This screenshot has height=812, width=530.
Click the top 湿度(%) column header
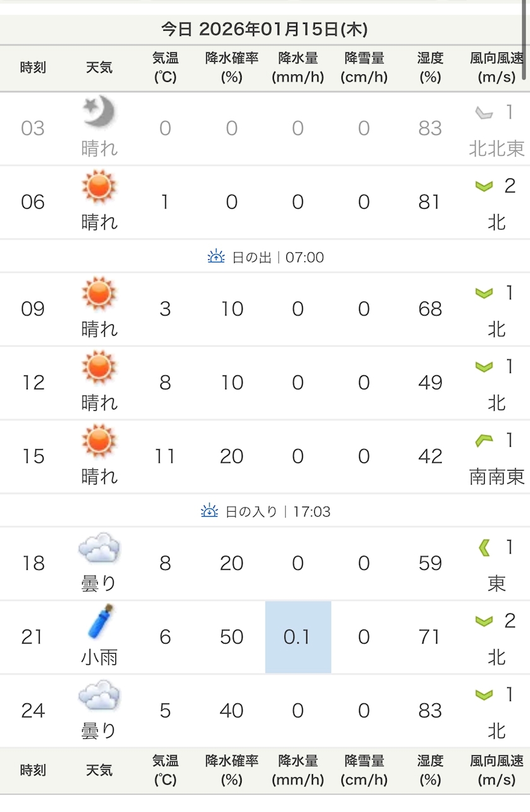(430, 68)
